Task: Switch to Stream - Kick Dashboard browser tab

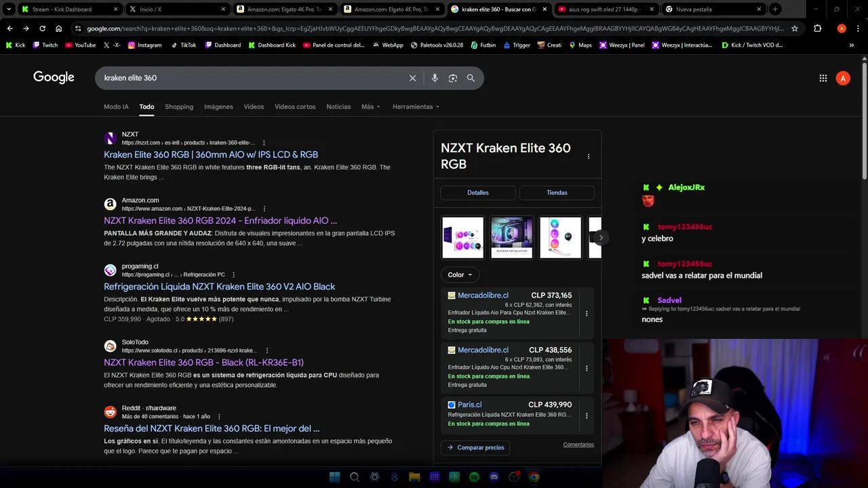Action: click(x=68, y=9)
